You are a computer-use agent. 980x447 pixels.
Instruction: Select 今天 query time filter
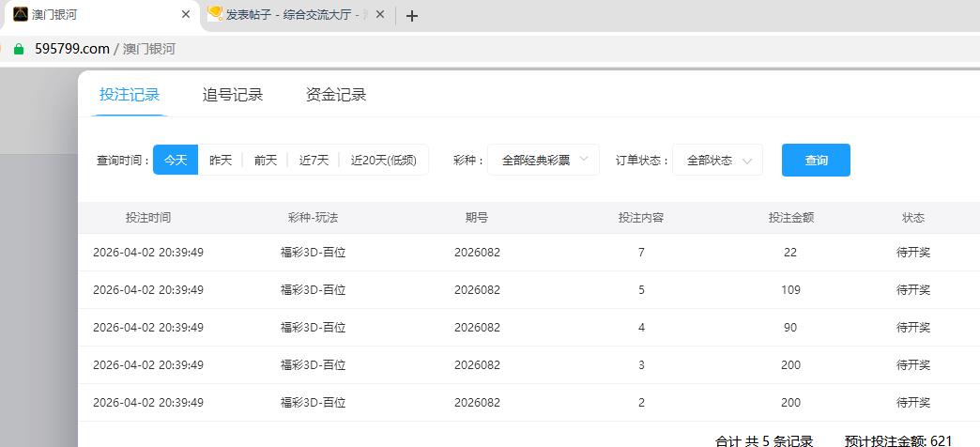point(176,161)
